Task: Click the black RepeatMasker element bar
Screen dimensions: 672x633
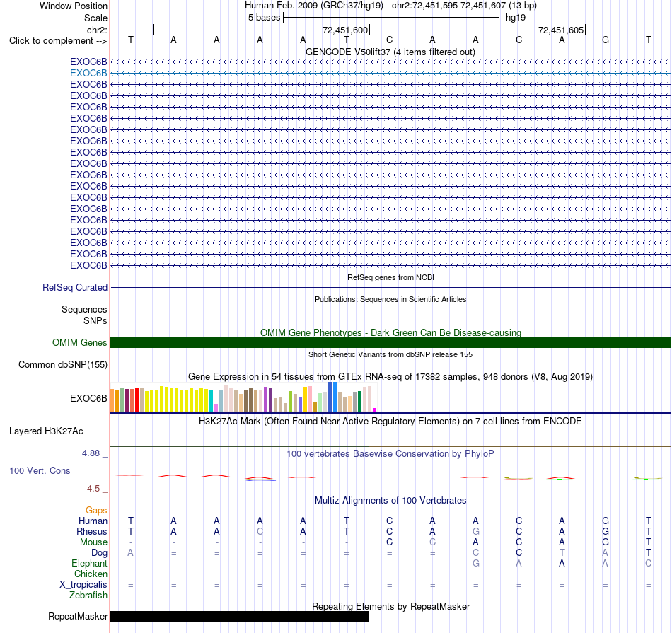Action: [240, 616]
